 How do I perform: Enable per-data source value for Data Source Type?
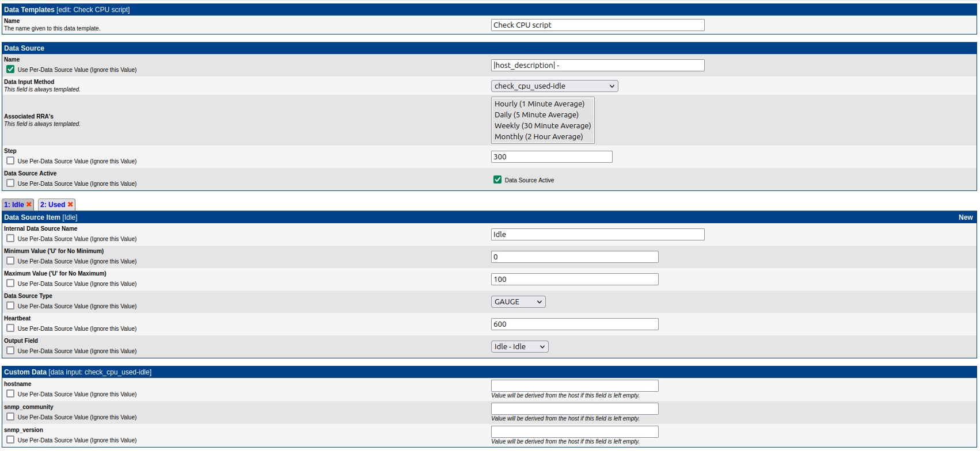coord(10,305)
